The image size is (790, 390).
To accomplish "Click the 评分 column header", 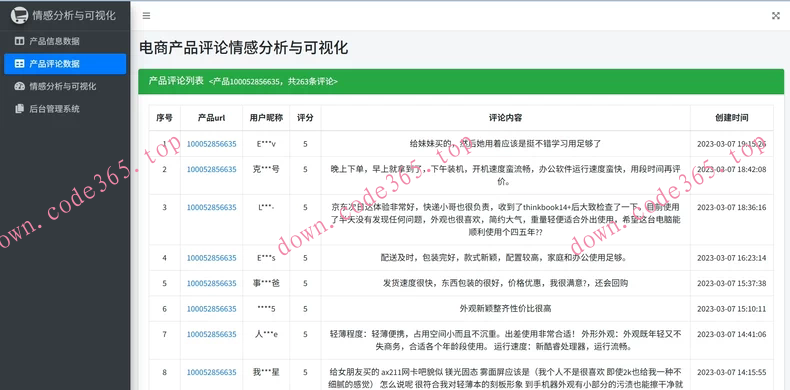I will tap(305, 118).
